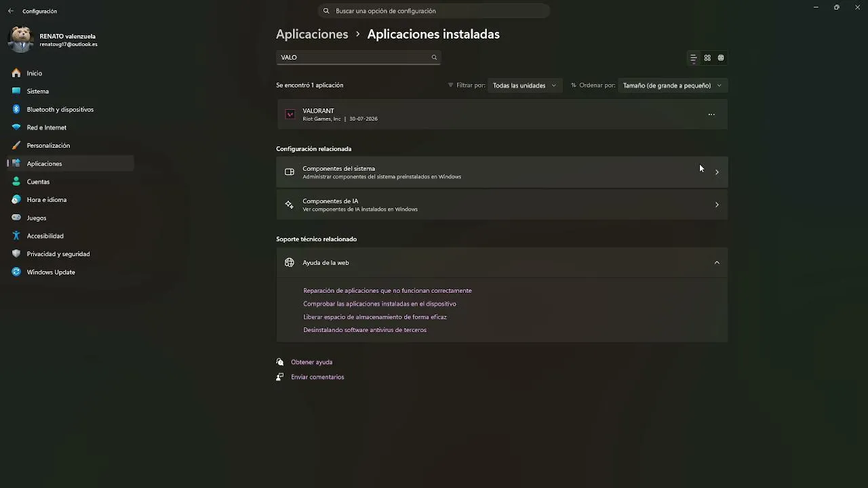The image size is (868, 488).
Task: Open Componentes del sistema using its chevron
Action: click(717, 172)
